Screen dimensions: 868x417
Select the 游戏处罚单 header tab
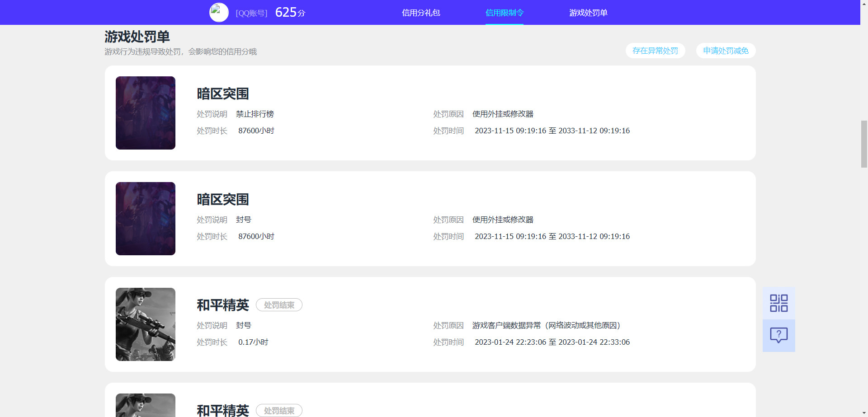[x=588, y=13]
